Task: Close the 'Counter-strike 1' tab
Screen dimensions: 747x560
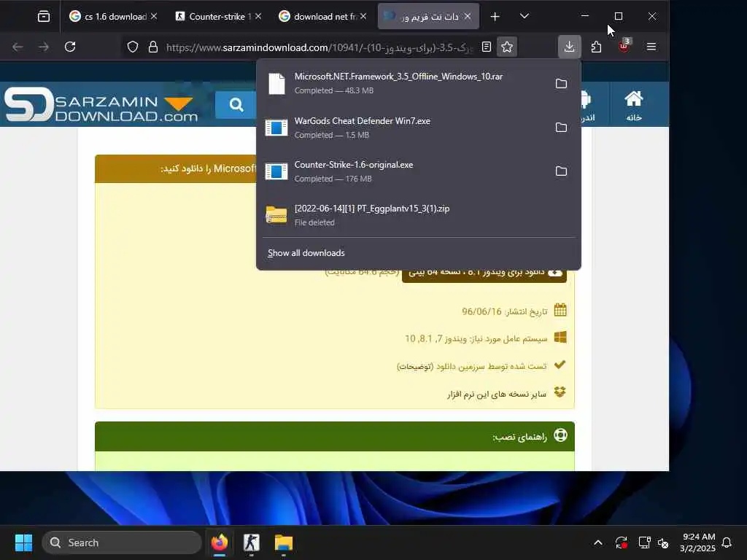Action: pos(258,17)
